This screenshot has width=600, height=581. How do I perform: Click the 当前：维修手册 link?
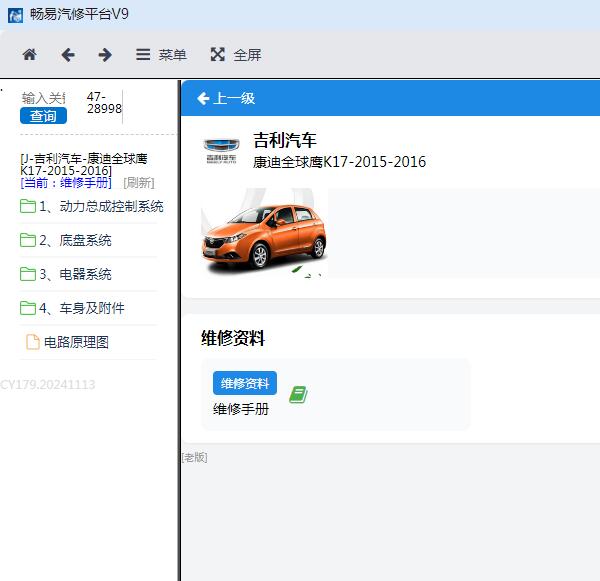[66, 183]
